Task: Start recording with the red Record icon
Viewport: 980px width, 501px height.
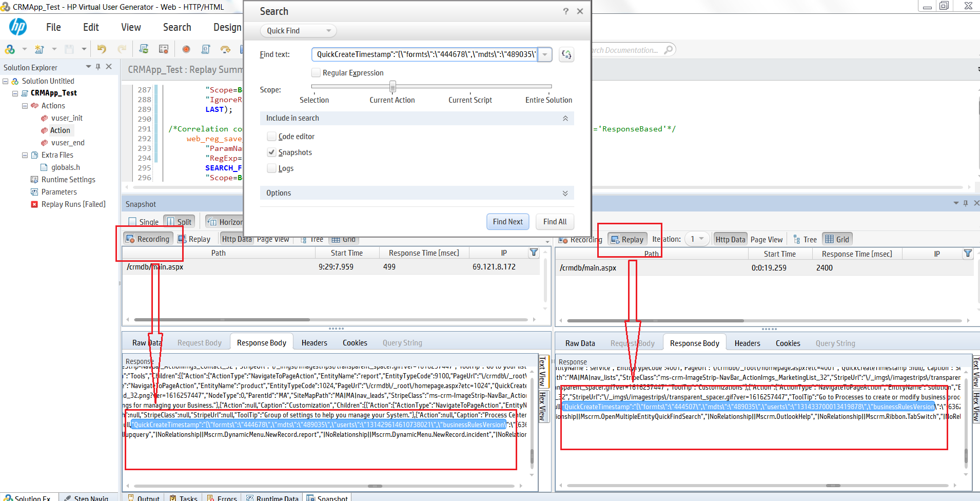Action: tap(186, 49)
